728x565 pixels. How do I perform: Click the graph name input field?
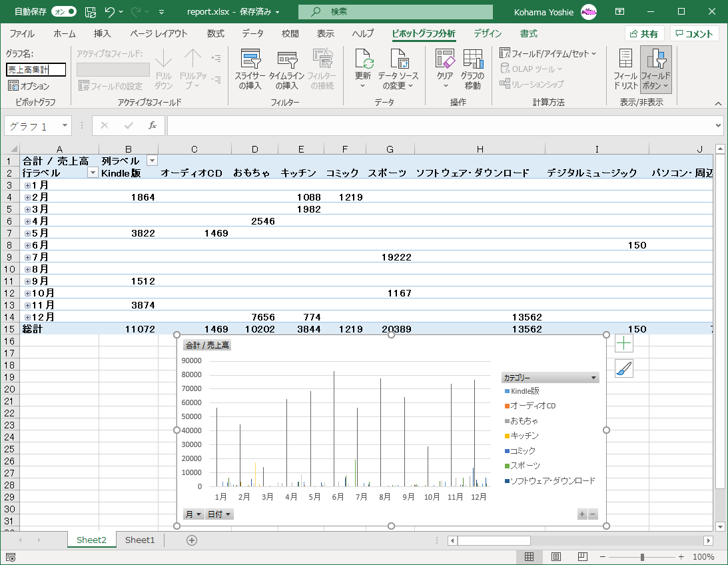point(37,69)
